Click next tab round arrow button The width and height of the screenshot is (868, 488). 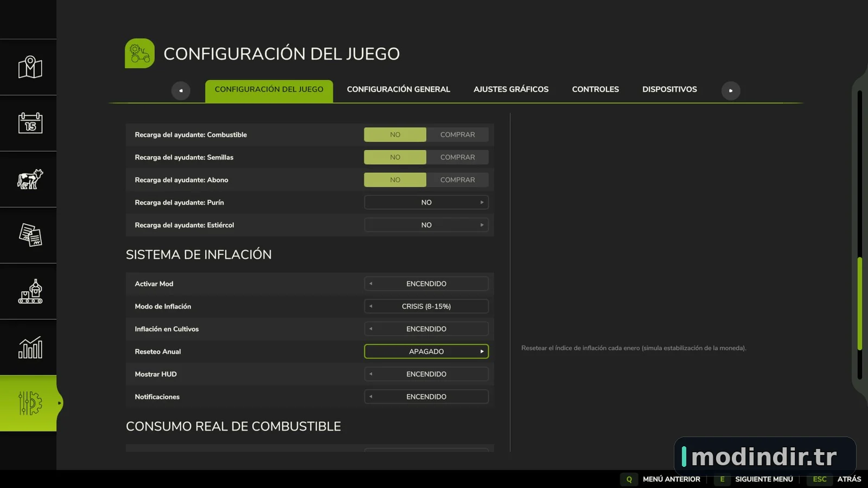[x=731, y=91]
